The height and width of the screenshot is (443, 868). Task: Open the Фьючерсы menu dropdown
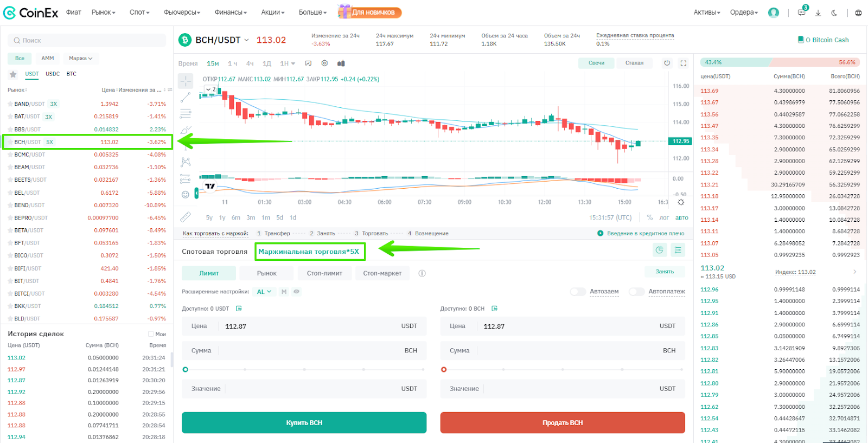182,12
